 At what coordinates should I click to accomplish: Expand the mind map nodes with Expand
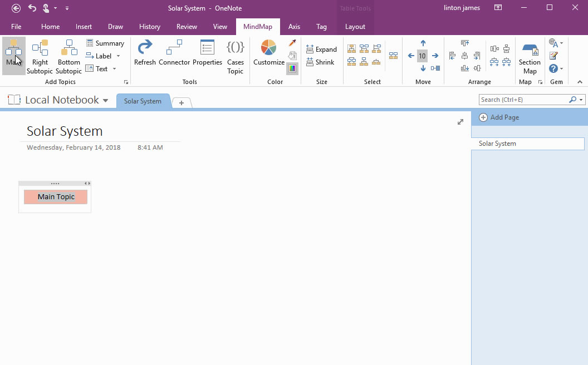click(x=322, y=49)
